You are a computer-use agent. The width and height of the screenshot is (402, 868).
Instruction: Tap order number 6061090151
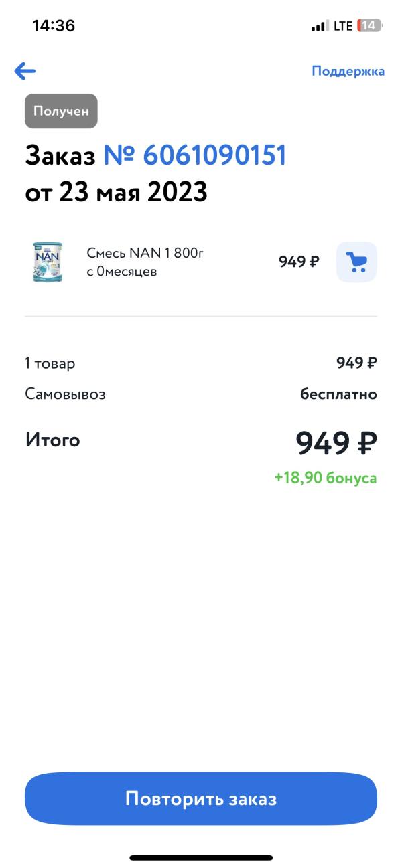[x=195, y=155]
